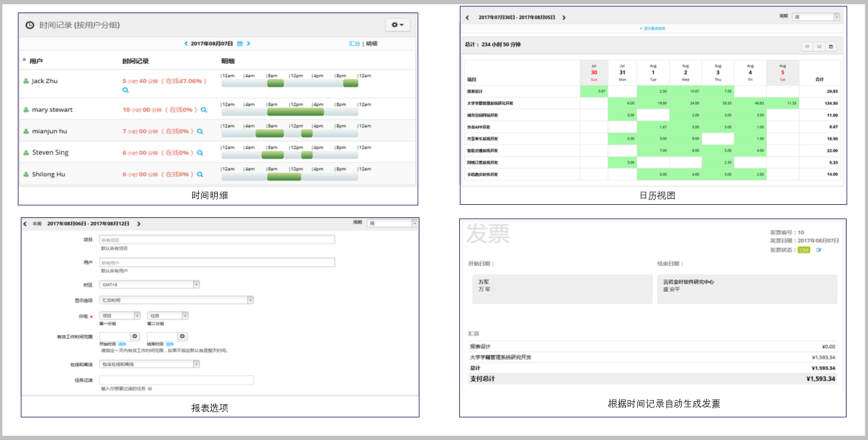Click the clock icon for 开始时间 field

[134, 336]
